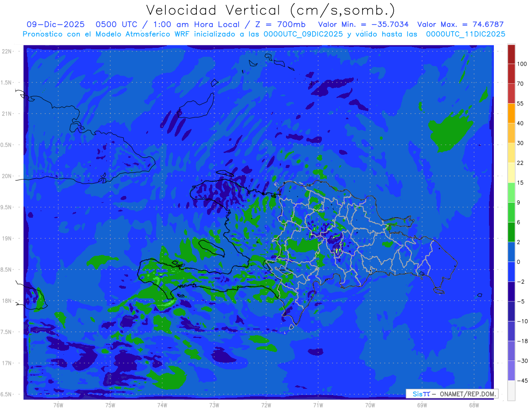
Task: Click the latitude label "21N"
Action: pos(7,114)
